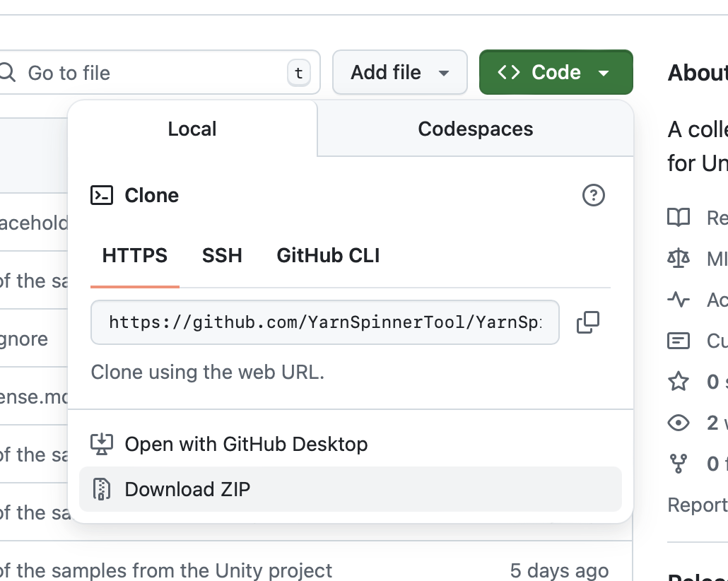Click the GitHub Desktop download icon
The width and height of the screenshot is (728, 581).
pos(102,444)
